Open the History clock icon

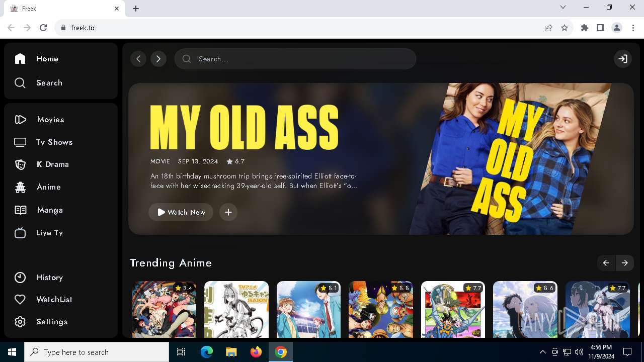tap(20, 278)
